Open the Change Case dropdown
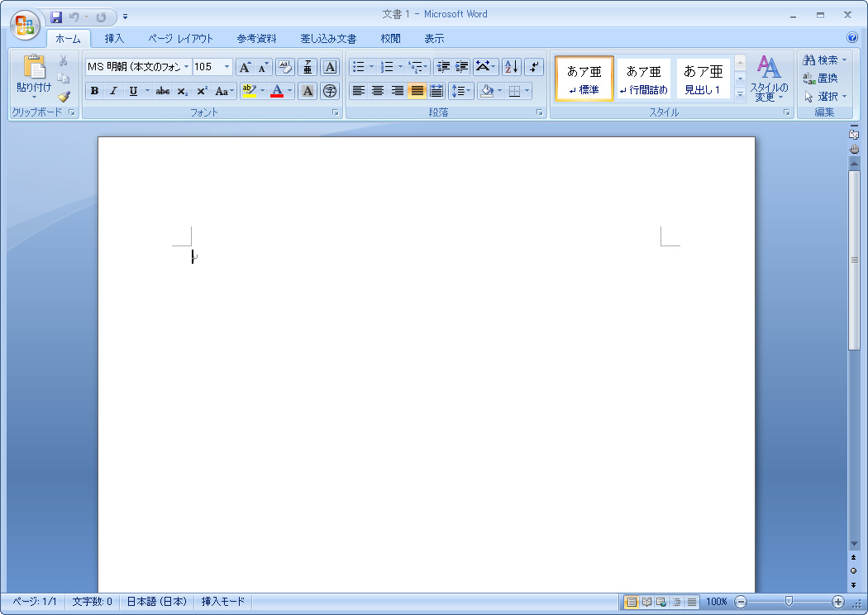 [x=224, y=91]
